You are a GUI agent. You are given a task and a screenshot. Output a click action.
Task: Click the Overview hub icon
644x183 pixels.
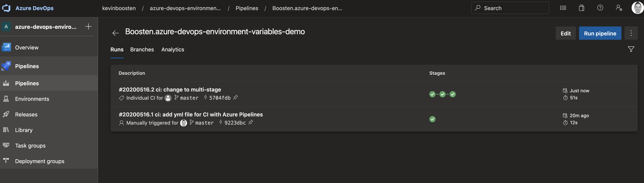pyautogui.click(x=6, y=47)
